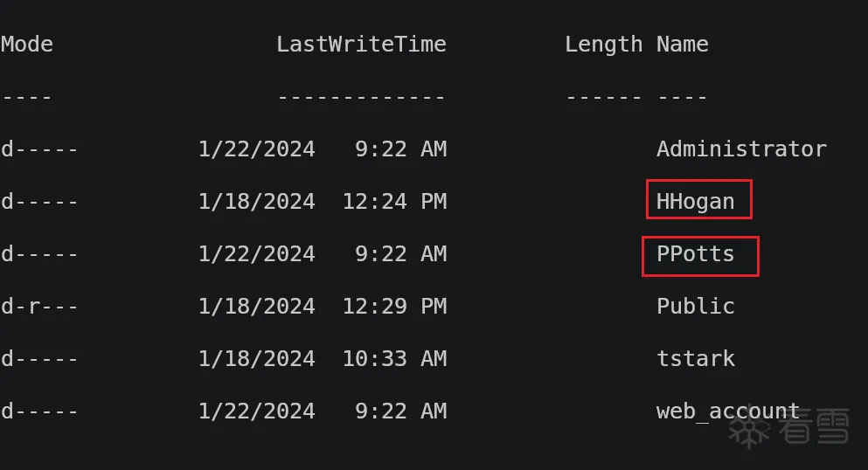Click the Mode column header
Image resolution: width=868 pixels, height=470 pixels.
(x=26, y=45)
